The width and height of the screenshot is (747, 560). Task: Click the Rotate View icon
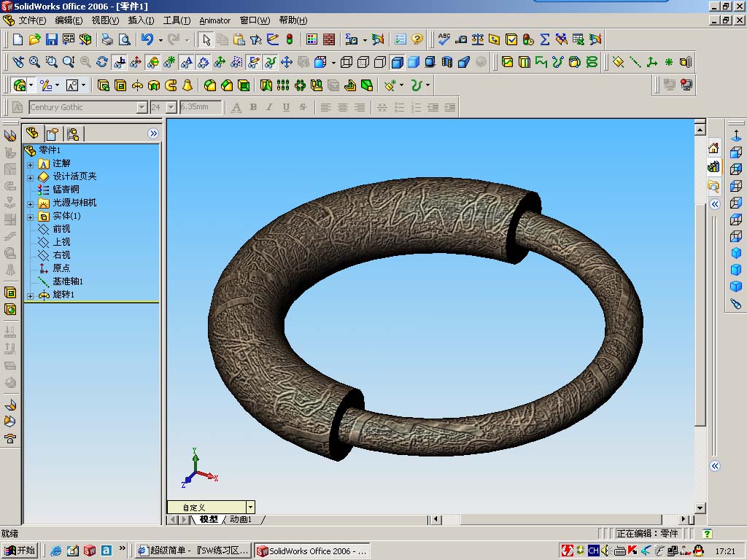(102, 62)
